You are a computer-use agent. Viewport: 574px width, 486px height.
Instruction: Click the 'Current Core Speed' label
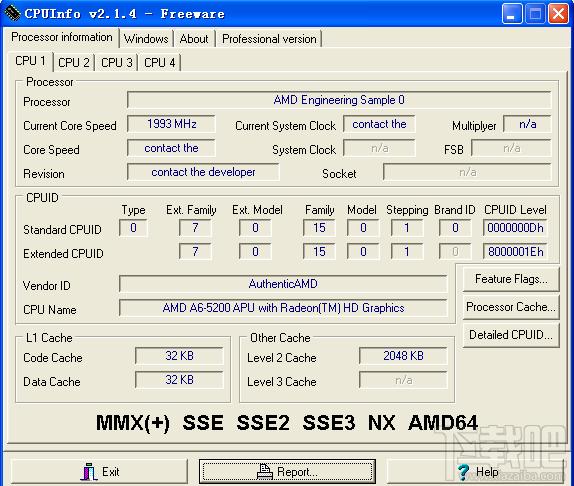(70, 126)
